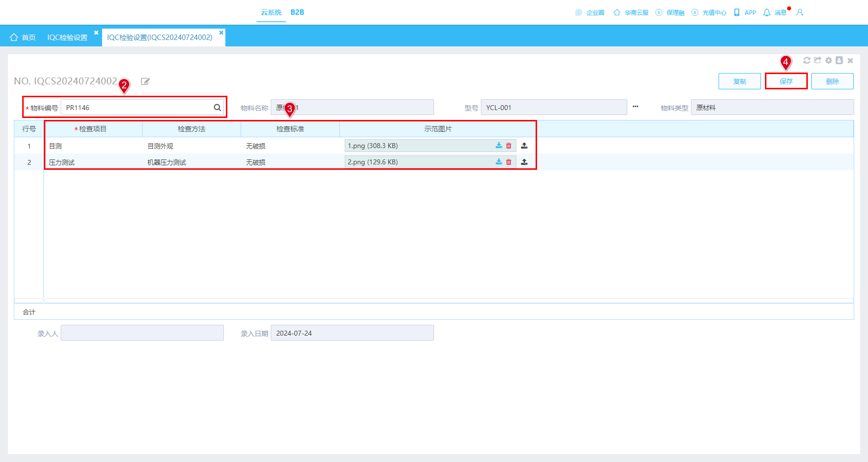
Task: Click the refresh icon in form toolbar
Action: pyautogui.click(x=807, y=60)
